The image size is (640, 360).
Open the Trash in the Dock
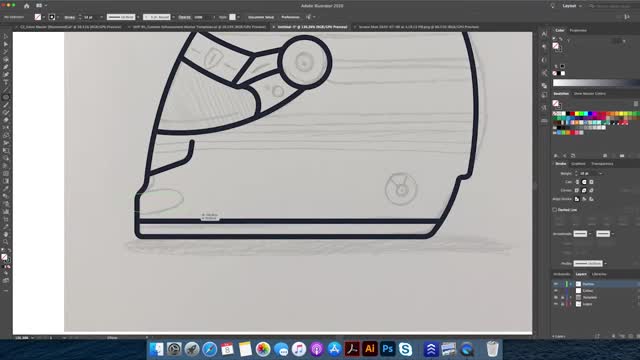point(492,349)
